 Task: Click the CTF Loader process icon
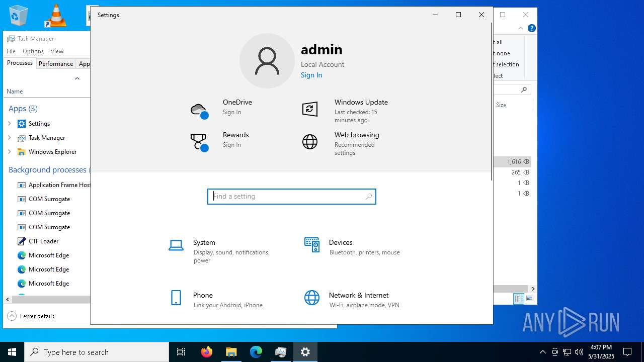point(22,241)
